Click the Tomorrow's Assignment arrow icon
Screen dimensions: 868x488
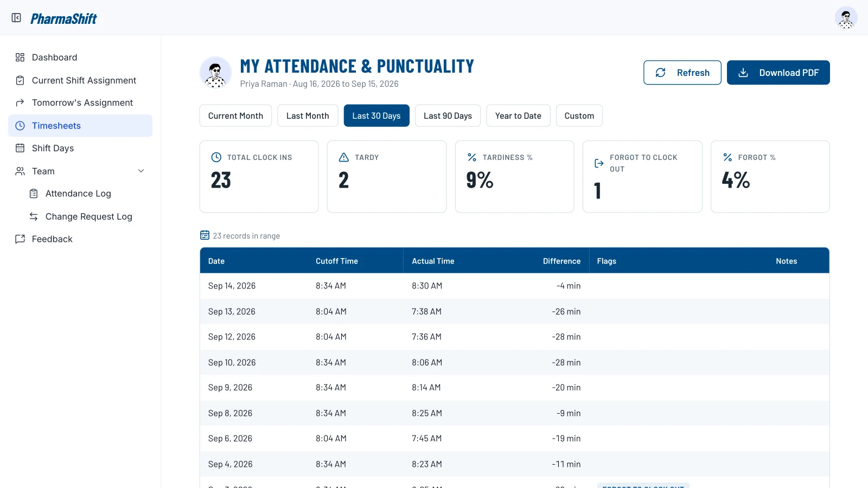20,103
